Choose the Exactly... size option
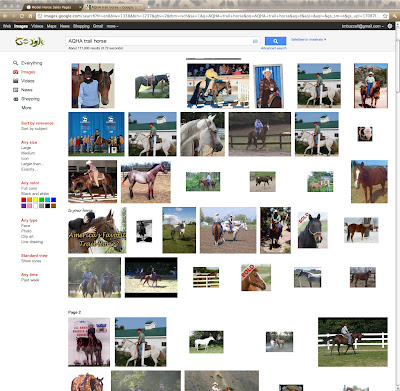 coord(29,169)
